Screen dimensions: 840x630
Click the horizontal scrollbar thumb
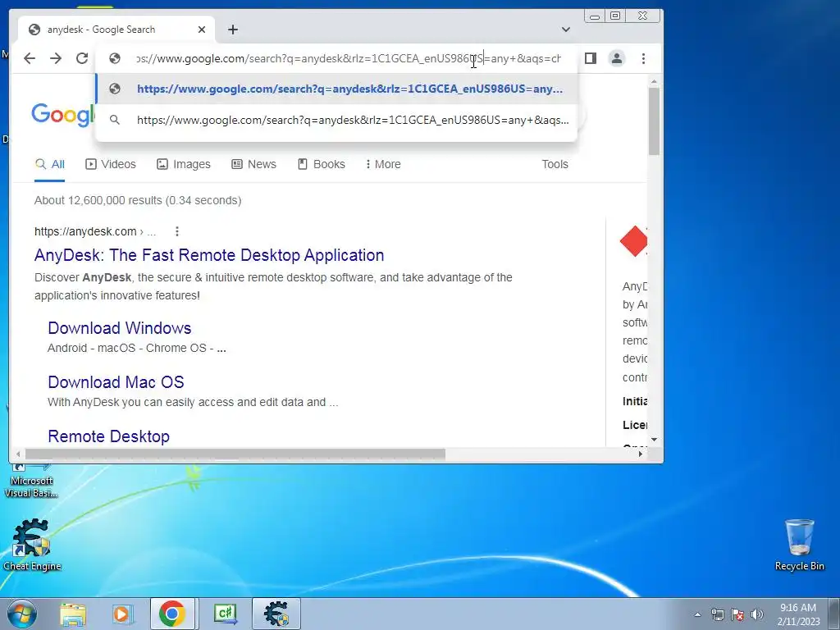tap(235, 454)
